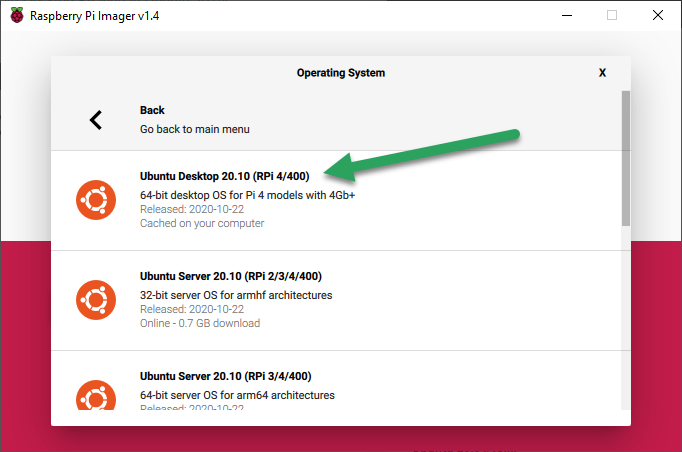Click the "Operating System" dialog title
Screen dimensions: 682x452
341,73
